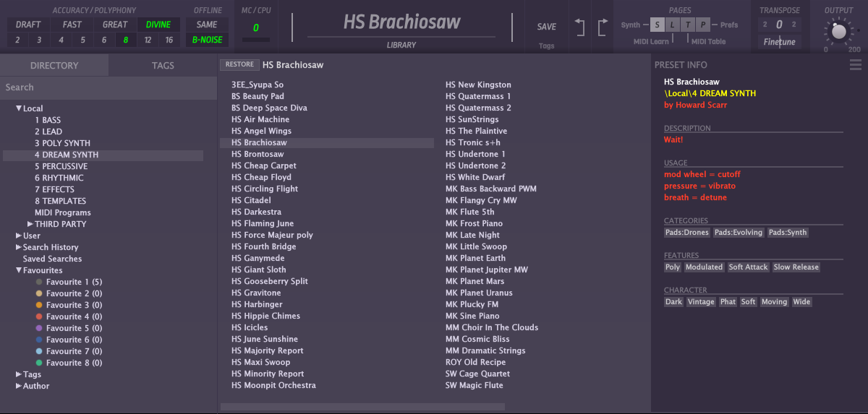
Task: Expand the Author tree node
Action: click(x=19, y=386)
